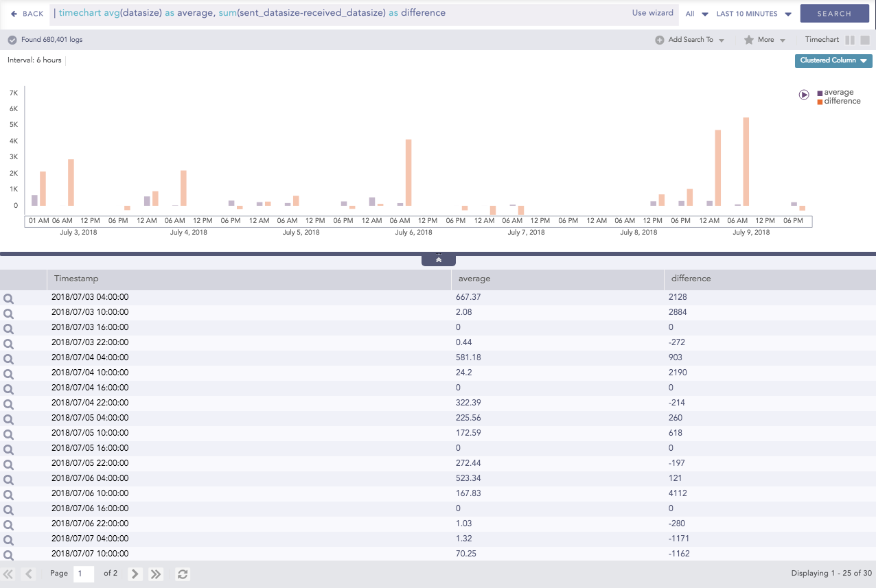Viewport: 876px width, 588px height.
Task: Open the LAST 10 MINUTES time range selector
Action: click(x=753, y=13)
